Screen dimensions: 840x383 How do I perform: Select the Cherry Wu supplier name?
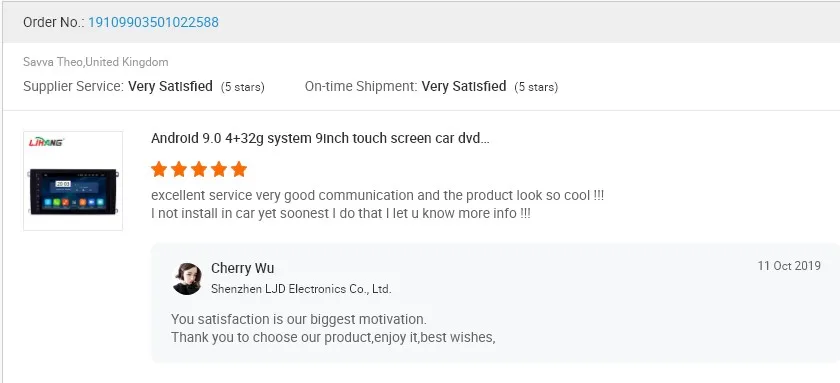(x=242, y=268)
